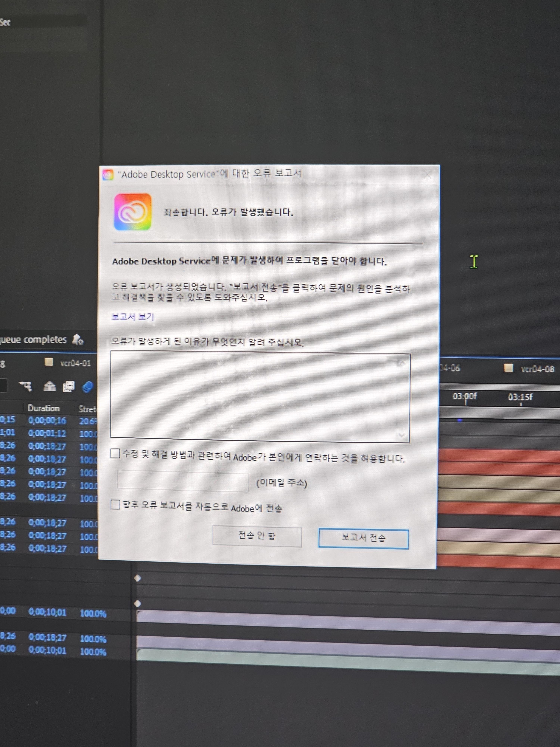Screen dimensions: 560x747
Task: Enable the checkbox allowing Adobe to contact you
Action: pyautogui.click(x=115, y=454)
